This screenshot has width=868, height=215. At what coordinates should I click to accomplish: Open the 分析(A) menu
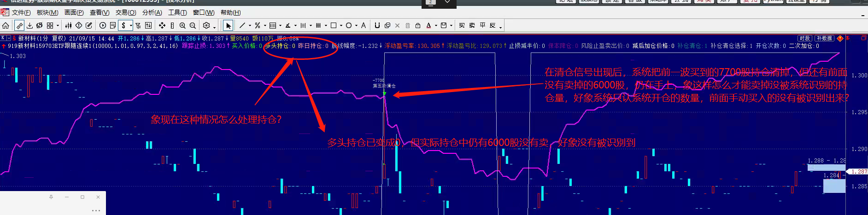(152, 12)
